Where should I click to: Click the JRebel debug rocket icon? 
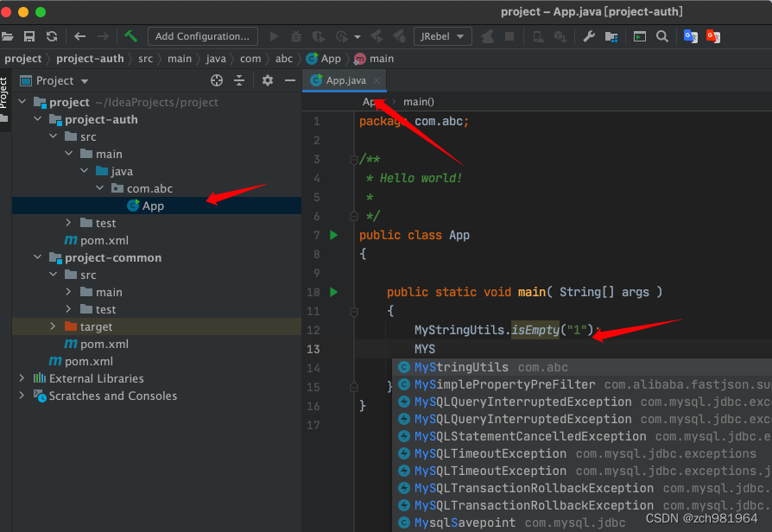399,36
